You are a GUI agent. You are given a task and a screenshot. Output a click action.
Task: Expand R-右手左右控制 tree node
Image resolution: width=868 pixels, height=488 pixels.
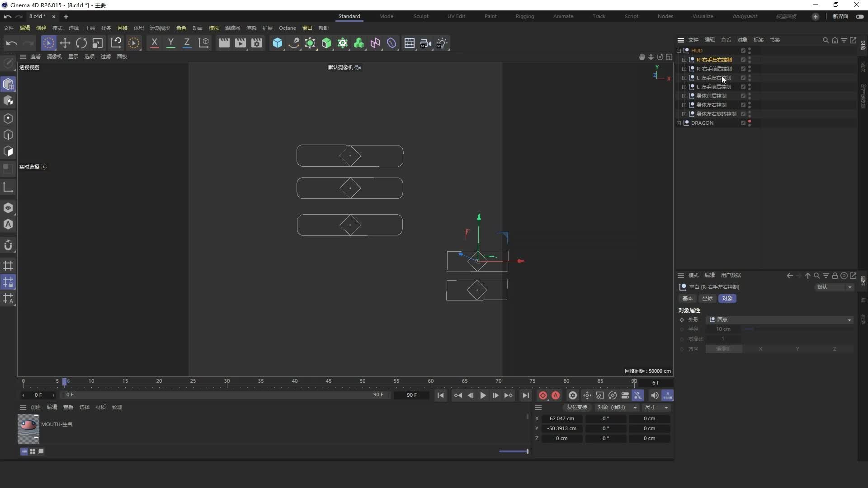(x=684, y=60)
